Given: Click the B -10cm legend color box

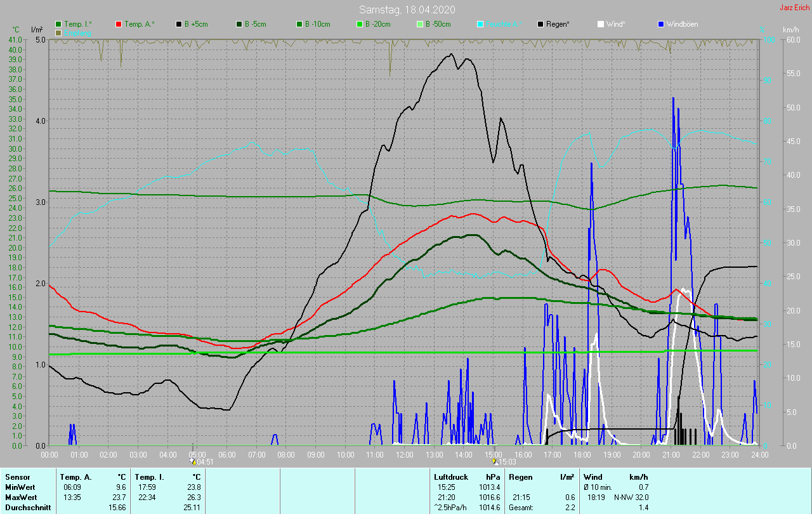Looking at the screenshot, I should (x=299, y=24).
